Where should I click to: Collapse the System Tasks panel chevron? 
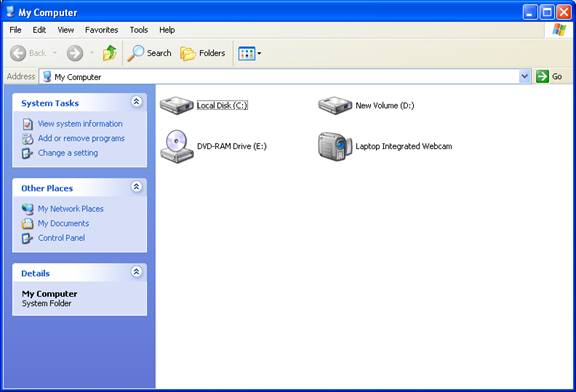[x=136, y=102]
